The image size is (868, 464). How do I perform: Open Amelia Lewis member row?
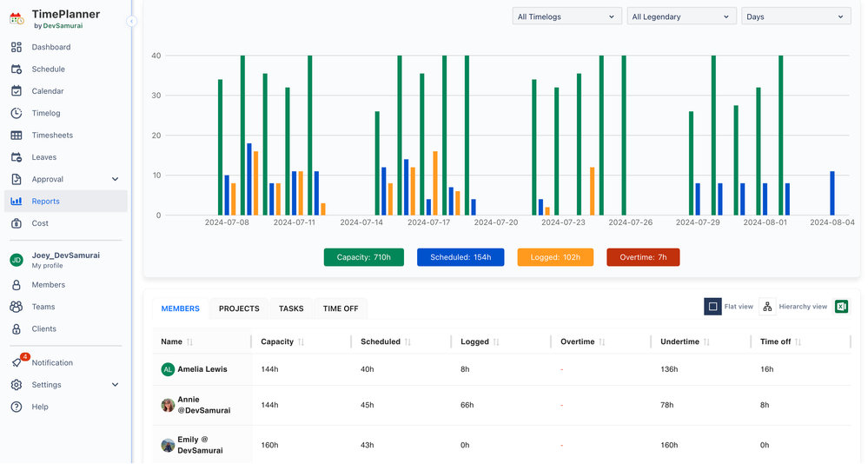click(202, 369)
